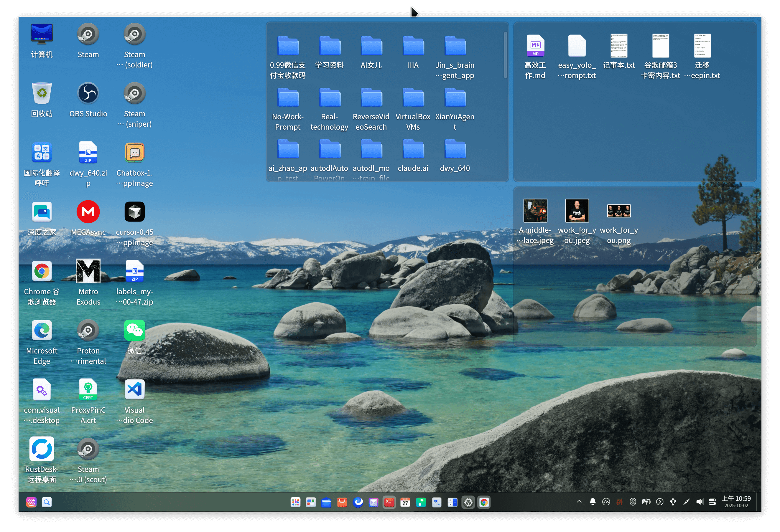Open the terminal icon in the dock
780x532 pixels.
click(389, 503)
